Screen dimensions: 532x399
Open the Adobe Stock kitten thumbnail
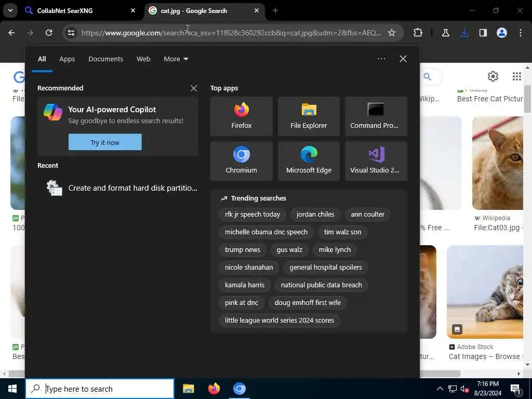485,292
